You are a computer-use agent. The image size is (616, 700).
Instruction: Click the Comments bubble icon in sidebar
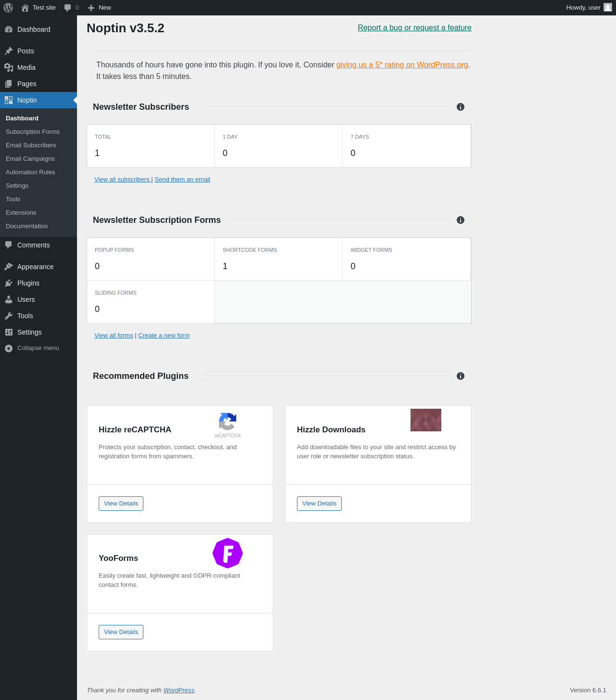click(x=9, y=245)
